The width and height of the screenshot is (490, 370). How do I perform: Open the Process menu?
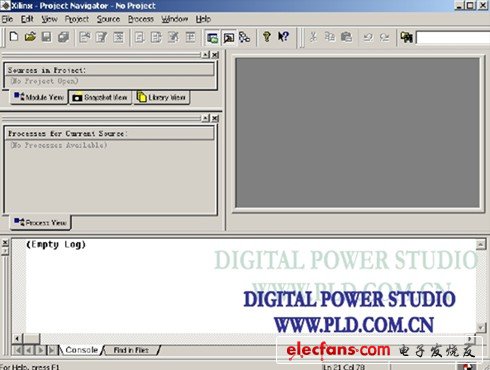141,19
